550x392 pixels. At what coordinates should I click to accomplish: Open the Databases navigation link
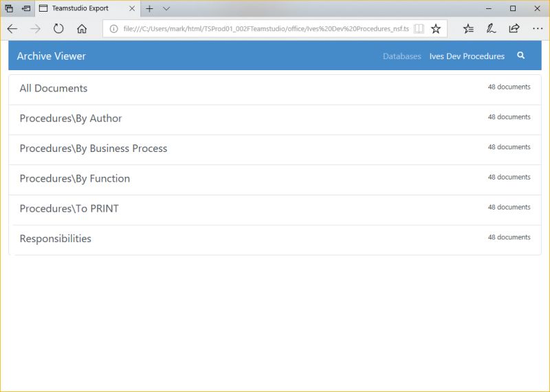click(x=402, y=56)
